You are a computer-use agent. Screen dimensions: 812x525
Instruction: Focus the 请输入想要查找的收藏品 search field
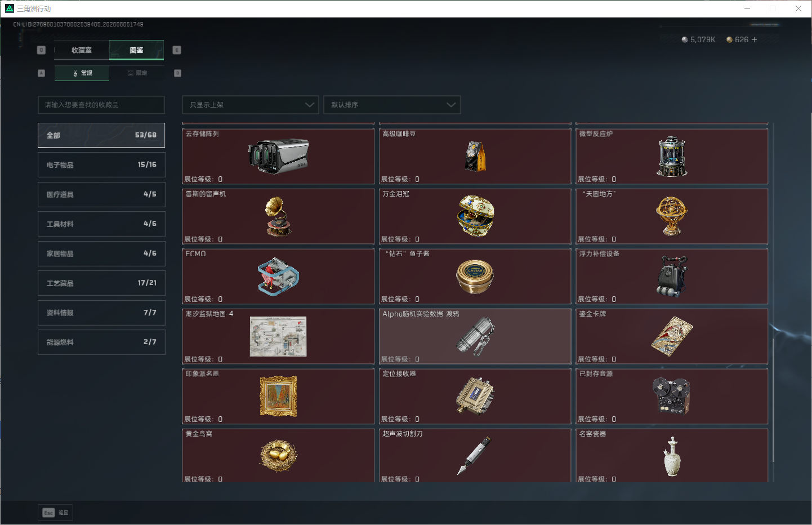[x=101, y=105]
